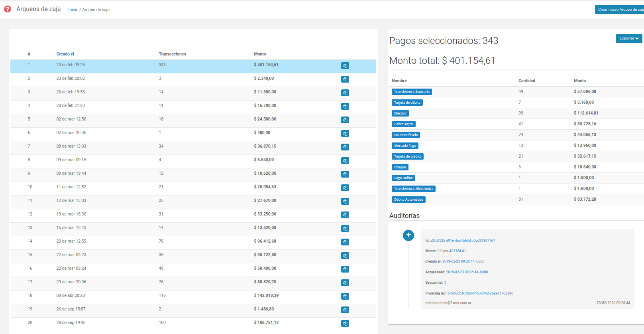Open detail icon for row 4 ($ 16.700,00)
This screenshot has width=644, height=334.
coord(345,107)
